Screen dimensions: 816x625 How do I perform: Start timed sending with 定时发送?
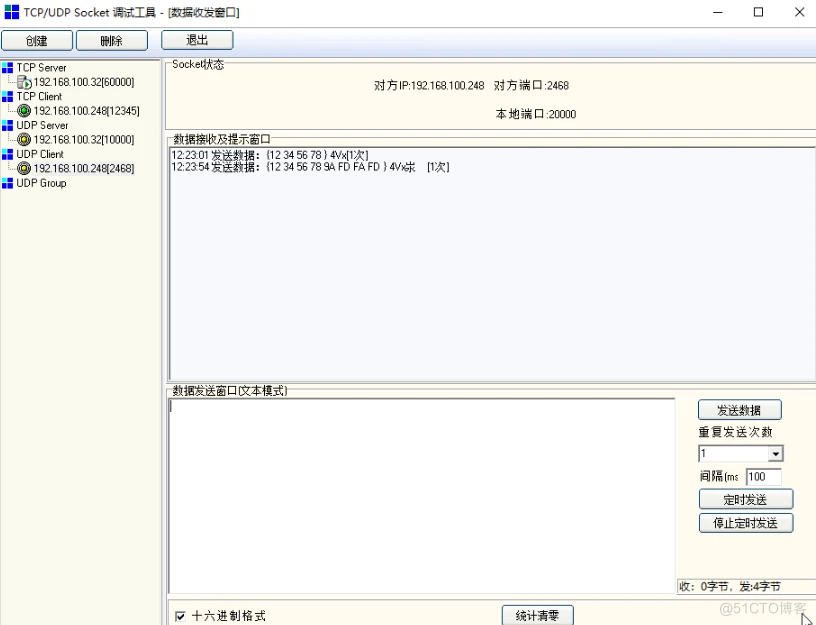point(745,498)
